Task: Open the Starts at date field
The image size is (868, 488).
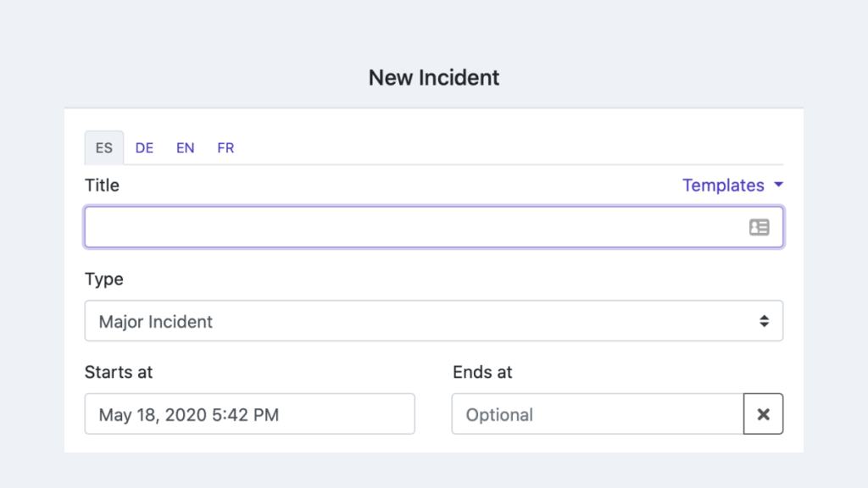Action: click(x=250, y=413)
